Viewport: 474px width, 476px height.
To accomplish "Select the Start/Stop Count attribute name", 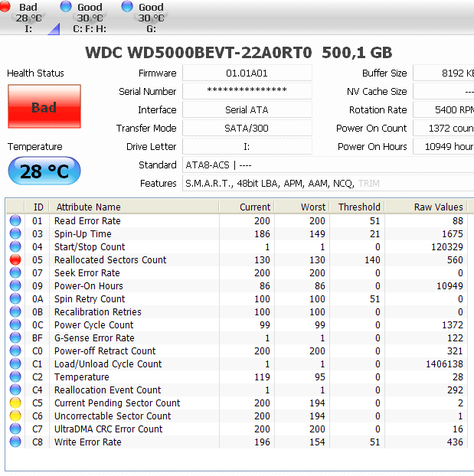I will coord(90,247).
